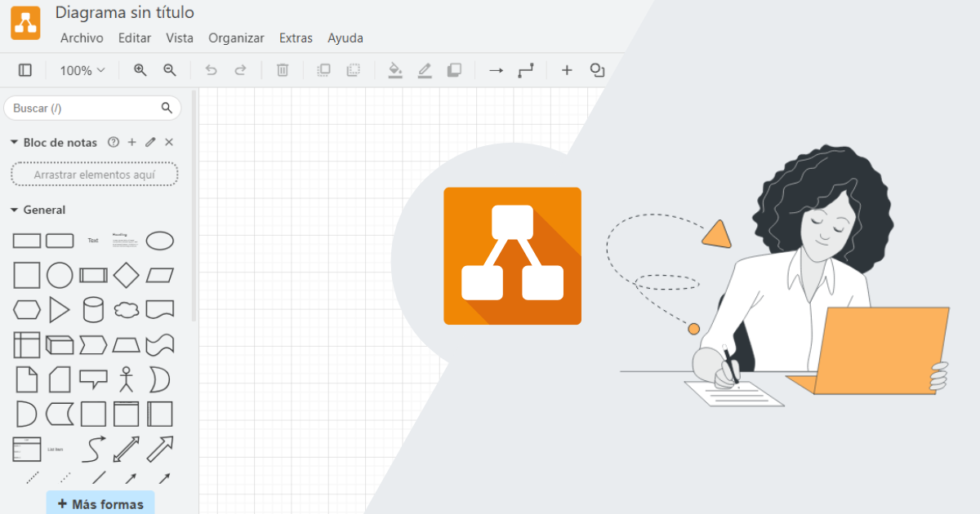Open the Organizar menu
This screenshot has height=514, width=980.
click(236, 38)
